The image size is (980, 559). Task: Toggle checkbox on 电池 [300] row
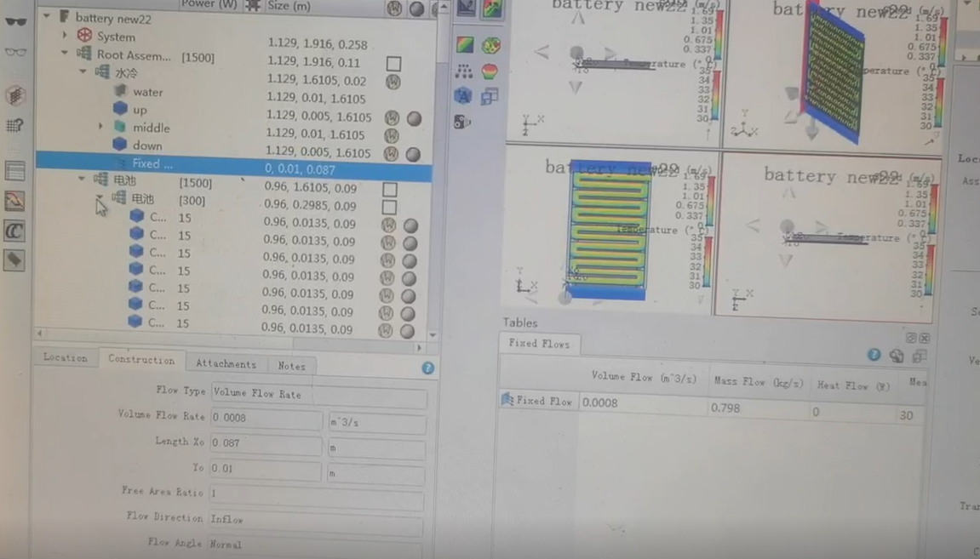[x=389, y=207]
